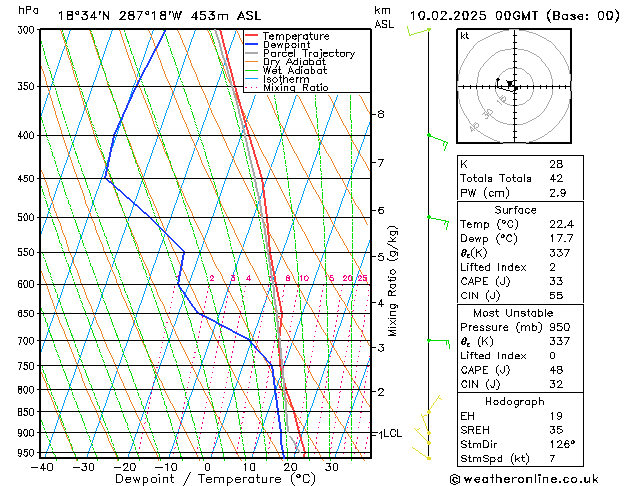Click the EH value 19
The height and width of the screenshot is (486, 629).
click(x=556, y=416)
